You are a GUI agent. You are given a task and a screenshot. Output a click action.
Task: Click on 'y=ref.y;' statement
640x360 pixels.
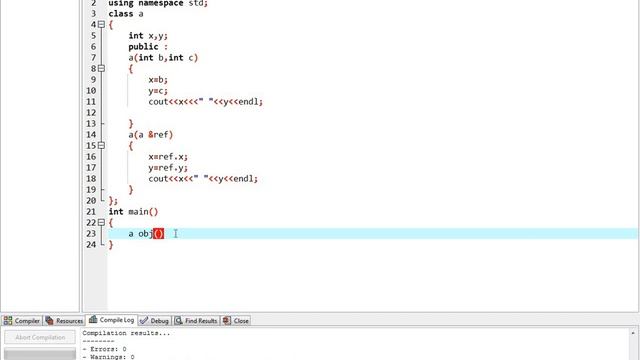[168, 167]
